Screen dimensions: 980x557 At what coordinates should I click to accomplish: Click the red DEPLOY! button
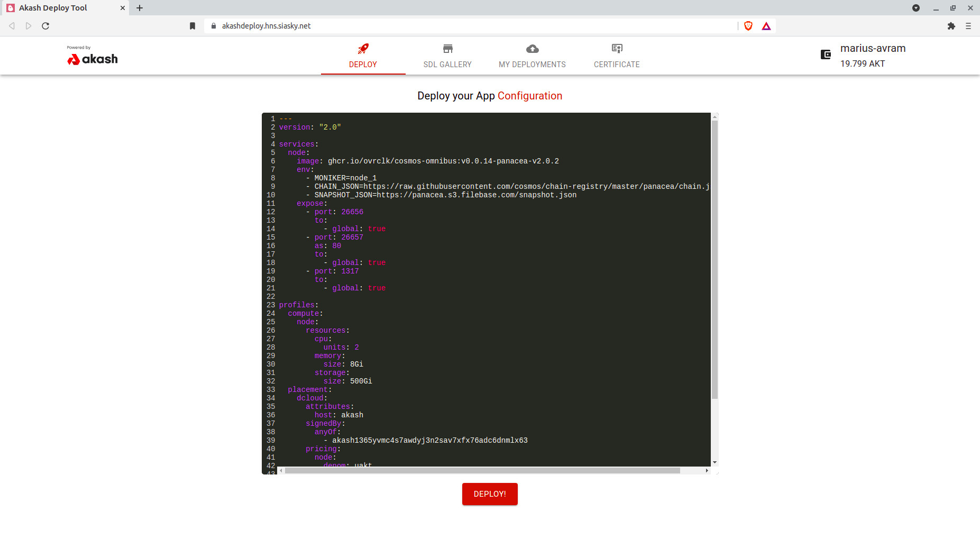[490, 494]
